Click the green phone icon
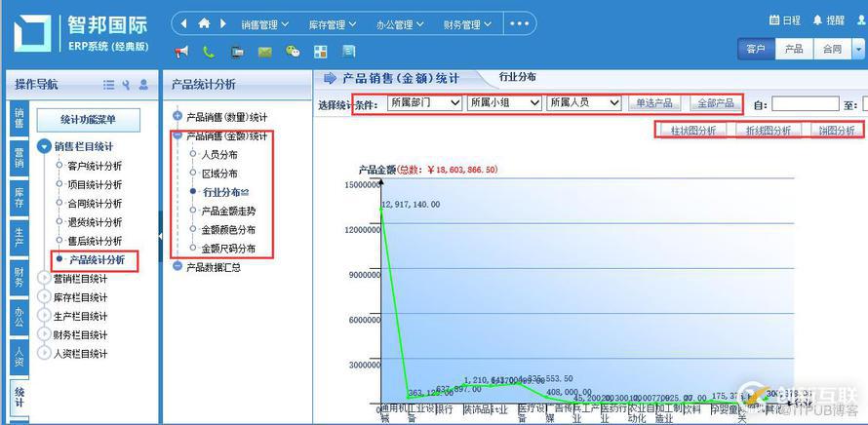This screenshot has height=425, width=868. [209, 52]
